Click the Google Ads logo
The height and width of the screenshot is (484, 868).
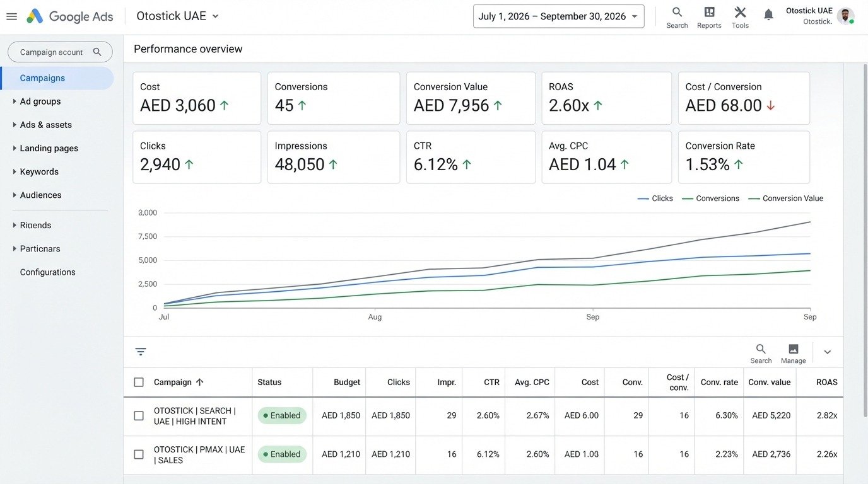70,16
